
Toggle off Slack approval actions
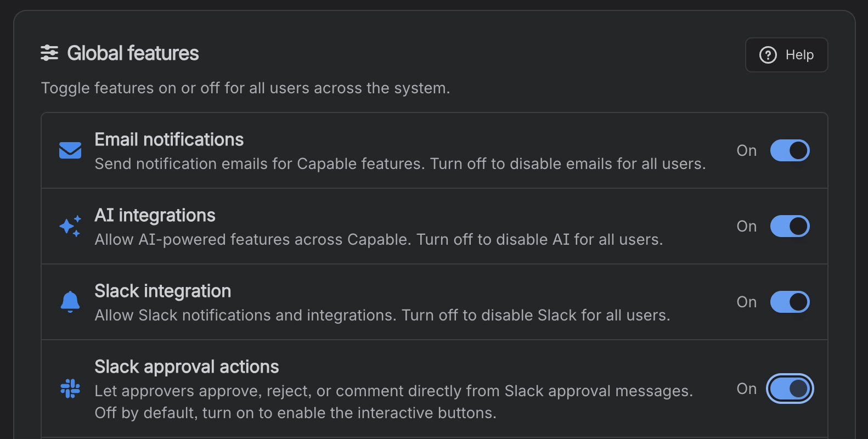(x=790, y=389)
